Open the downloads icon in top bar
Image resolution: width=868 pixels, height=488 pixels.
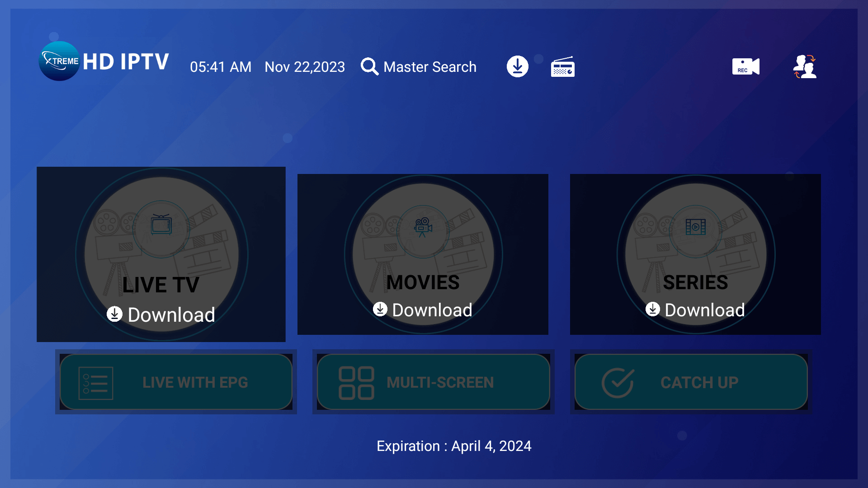tap(517, 66)
